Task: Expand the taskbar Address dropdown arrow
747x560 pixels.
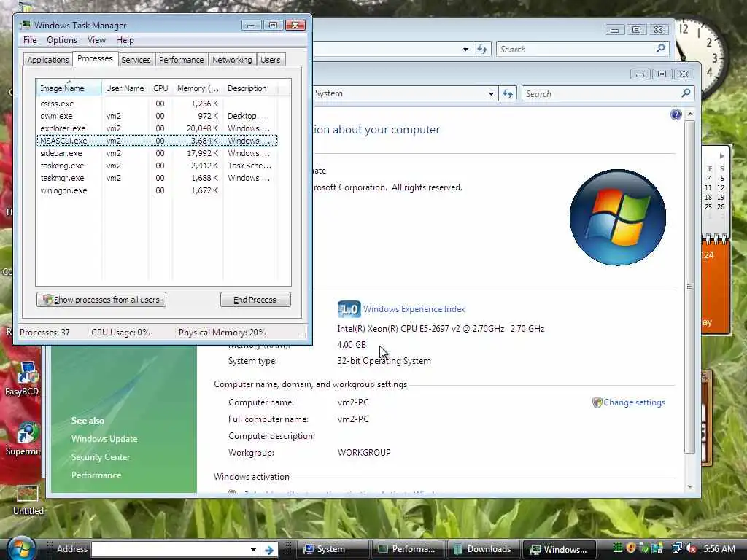Action: coord(253,550)
